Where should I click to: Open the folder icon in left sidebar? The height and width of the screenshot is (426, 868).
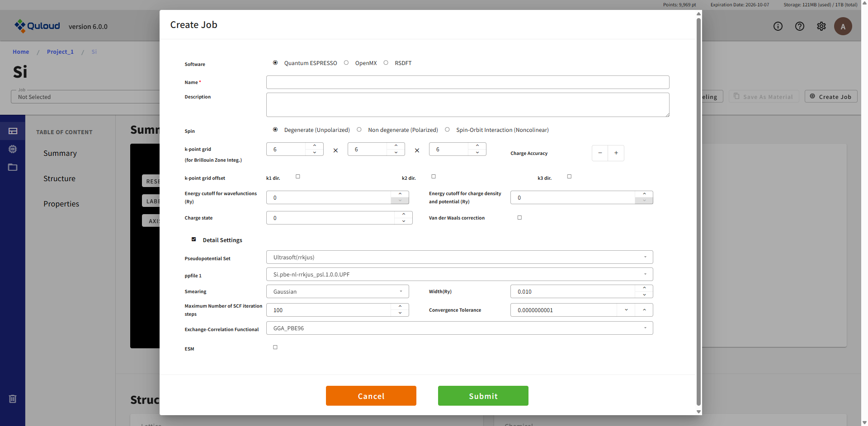click(13, 167)
